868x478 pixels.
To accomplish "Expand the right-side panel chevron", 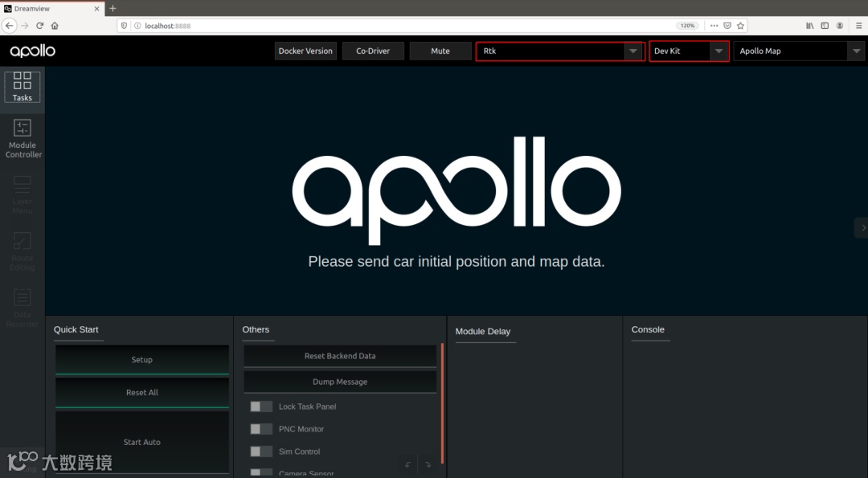I will tap(862, 227).
